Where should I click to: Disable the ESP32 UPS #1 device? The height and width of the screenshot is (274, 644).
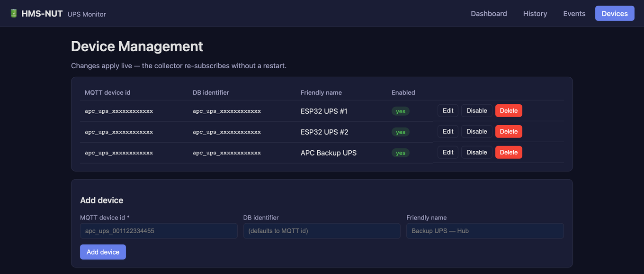pos(477,110)
